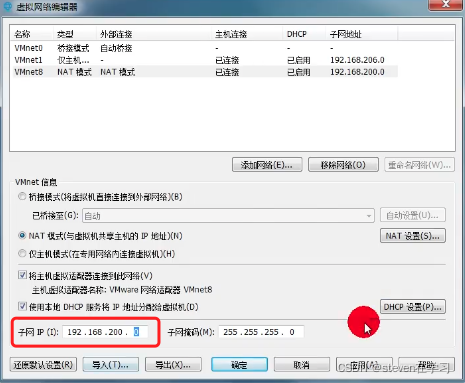
Task: Click the 已连接 host cell for VMnet8
Action: tap(227, 72)
